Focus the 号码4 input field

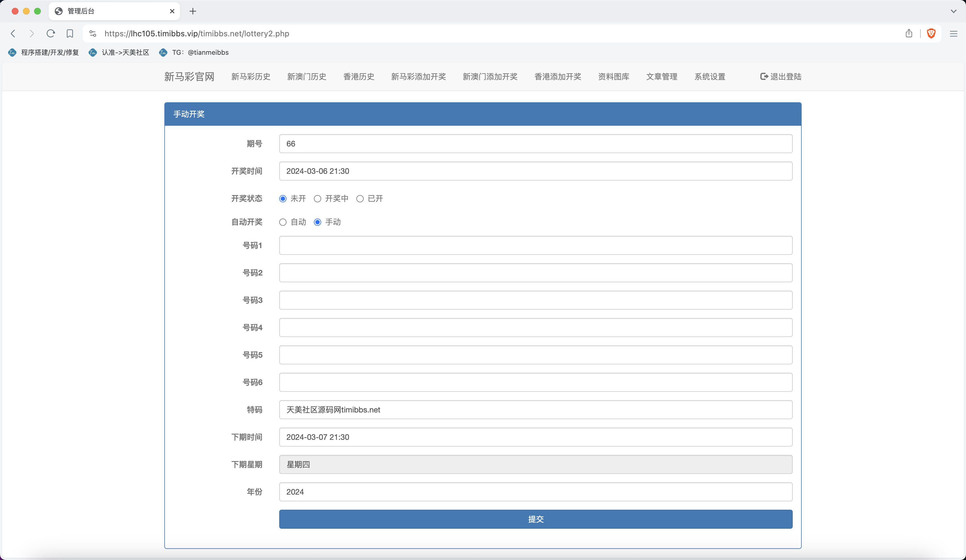point(536,327)
